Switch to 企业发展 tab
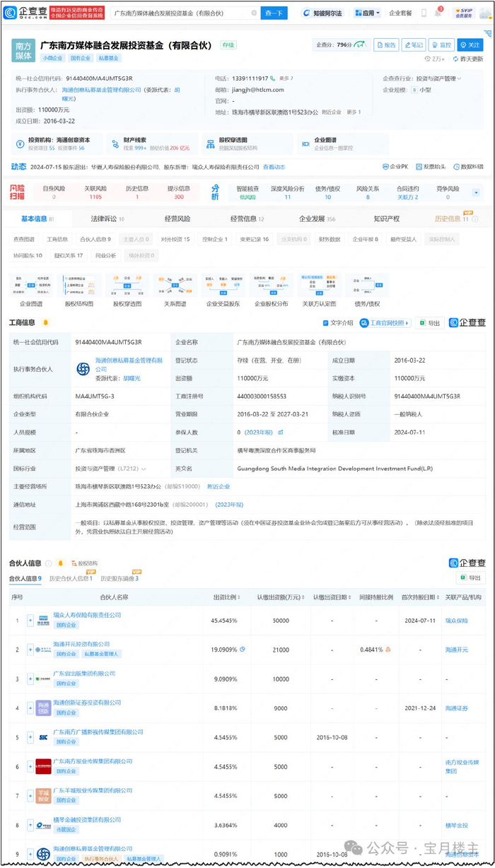 click(x=318, y=219)
